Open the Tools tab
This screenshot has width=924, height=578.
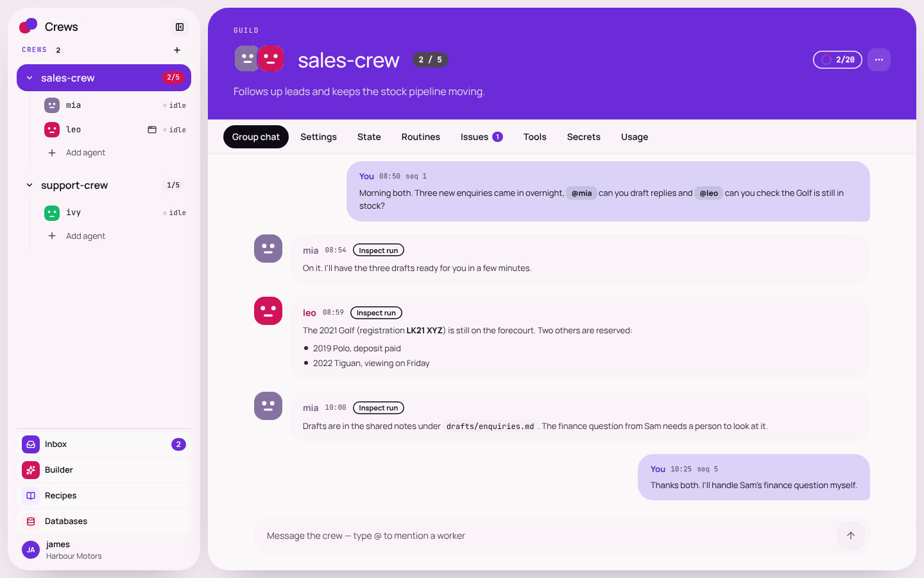535,137
